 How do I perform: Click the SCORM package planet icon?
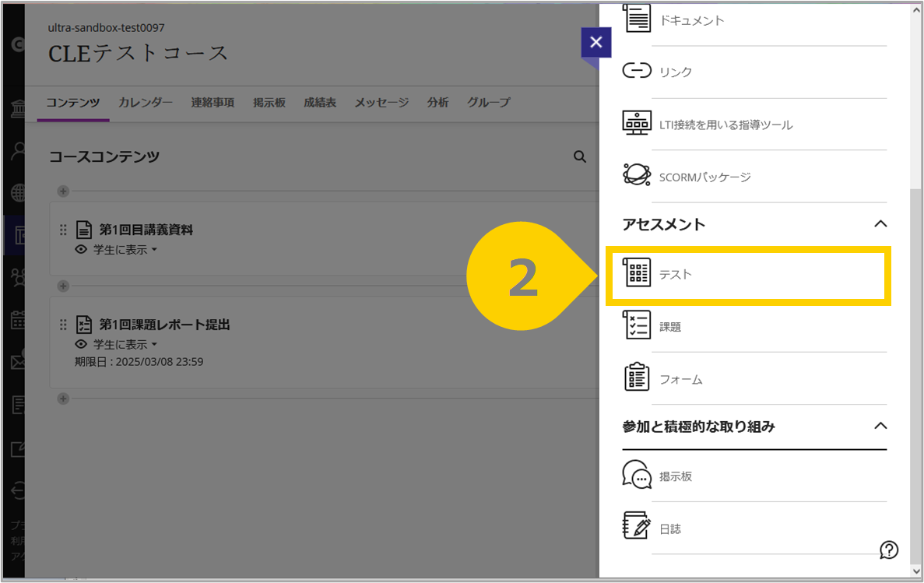click(637, 174)
